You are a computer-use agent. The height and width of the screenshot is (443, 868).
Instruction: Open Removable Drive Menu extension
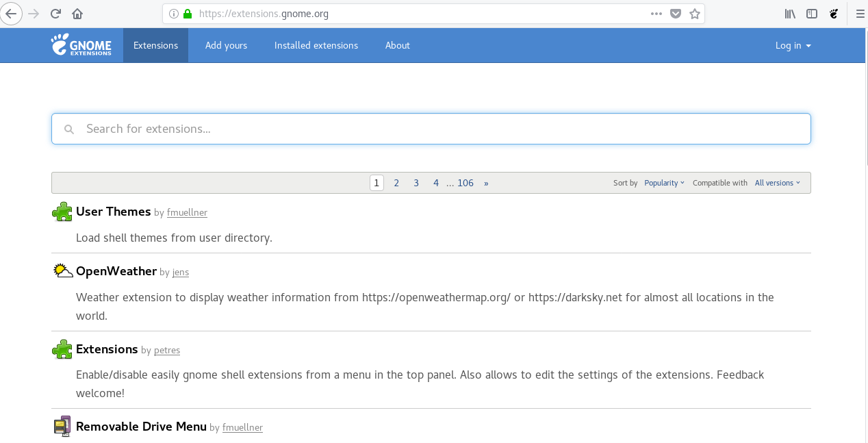(141, 427)
